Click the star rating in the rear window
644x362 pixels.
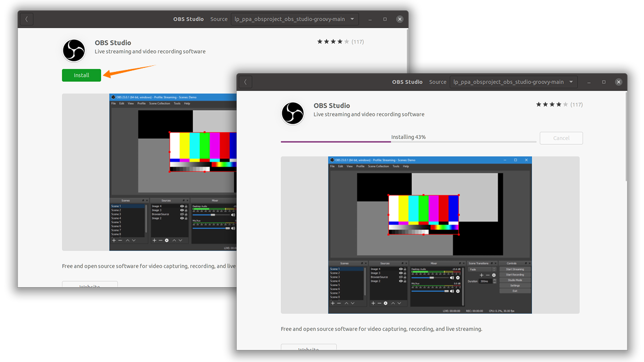(333, 42)
